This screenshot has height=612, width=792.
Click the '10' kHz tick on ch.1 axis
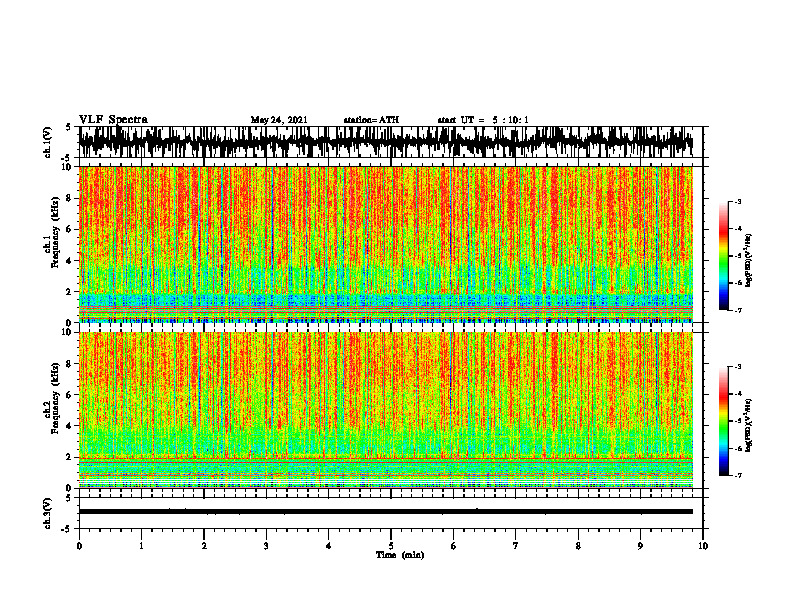[x=68, y=167]
